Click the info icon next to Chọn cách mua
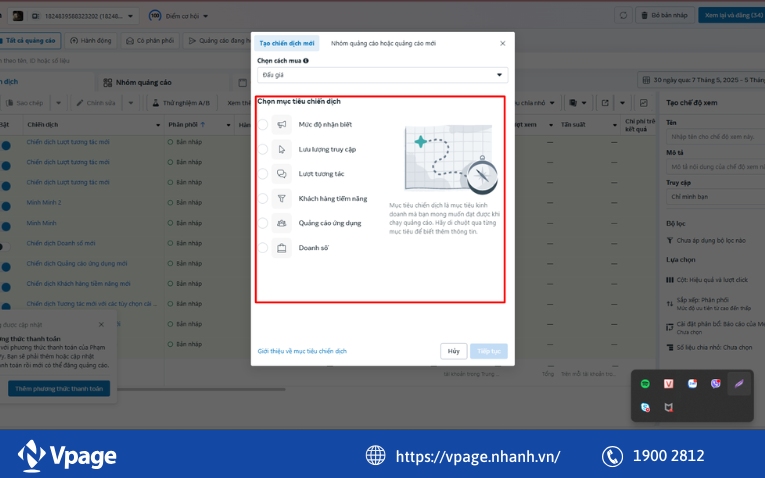The width and height of the screenshot is (765, 478). point(306,61)
